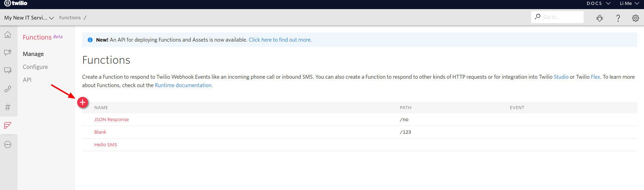Image resolution: width=644 pixels, height=190 pixels.
Task: Expand the Li Me account menu
Action: click(629, 3)
